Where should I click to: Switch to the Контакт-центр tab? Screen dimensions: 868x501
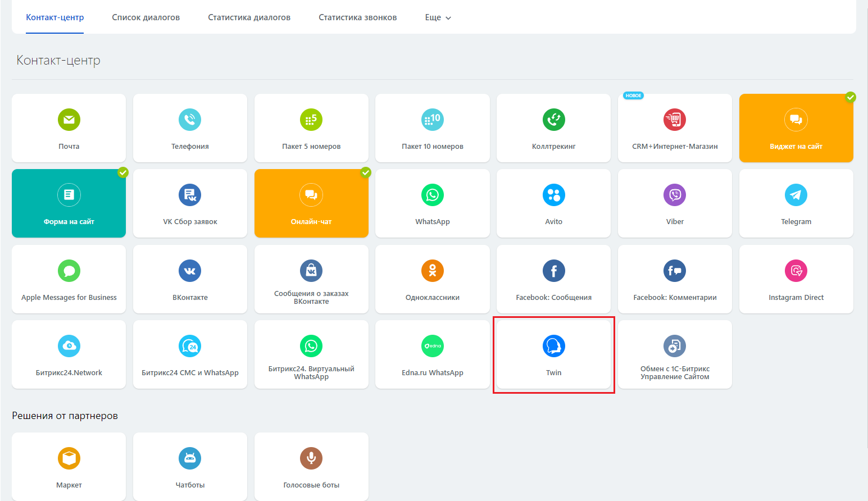click(55, 17)
